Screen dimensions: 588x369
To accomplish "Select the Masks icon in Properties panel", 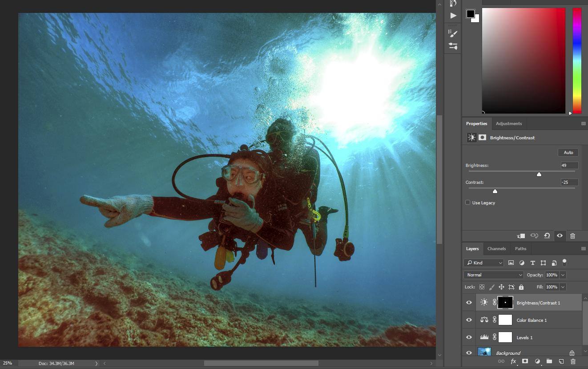I will [482, 138].
